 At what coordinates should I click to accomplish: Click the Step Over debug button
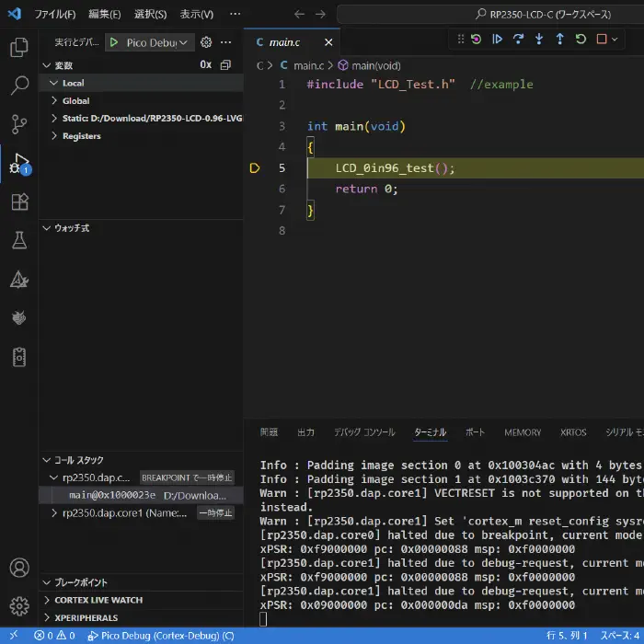(x=518, y=39)
